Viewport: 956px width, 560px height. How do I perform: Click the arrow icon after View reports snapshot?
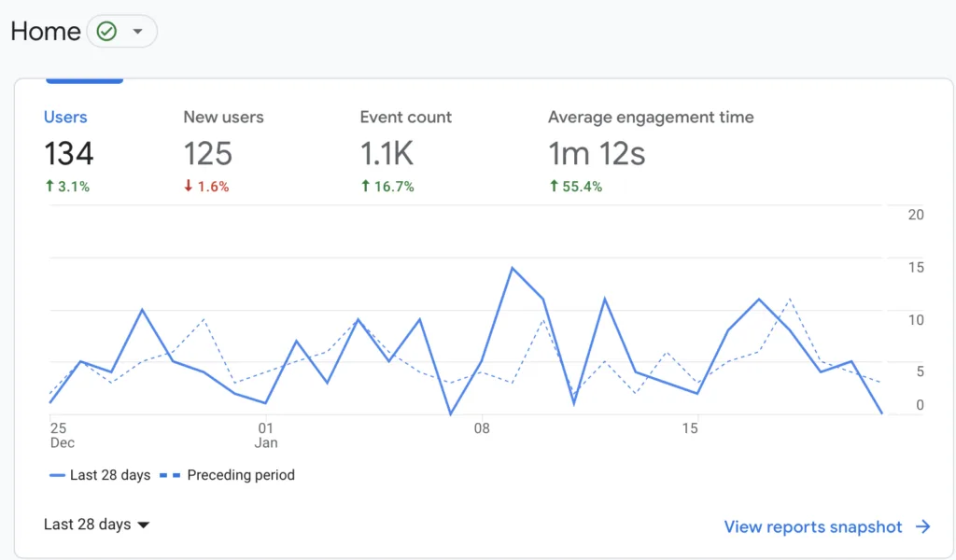[x=923, y=526]
